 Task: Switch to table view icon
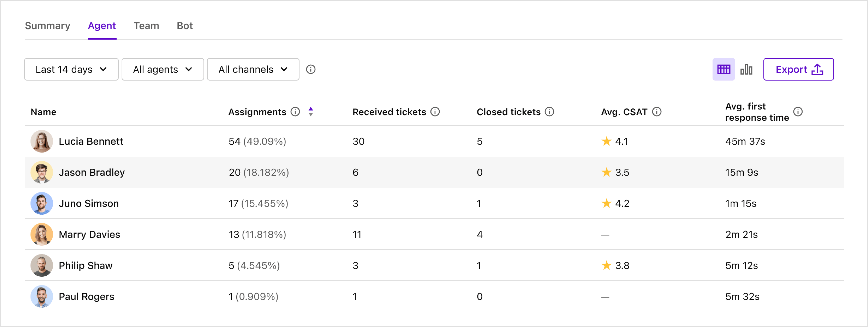[x=724, y=69]
